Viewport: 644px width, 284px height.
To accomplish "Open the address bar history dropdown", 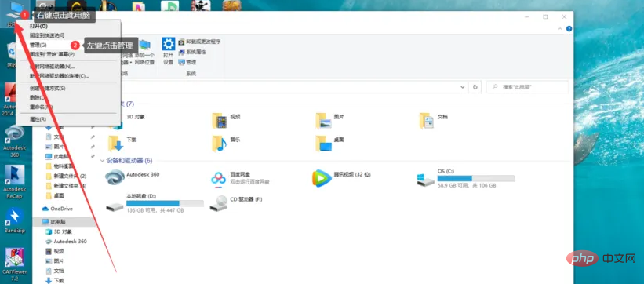I will click(x=463, y=87).
